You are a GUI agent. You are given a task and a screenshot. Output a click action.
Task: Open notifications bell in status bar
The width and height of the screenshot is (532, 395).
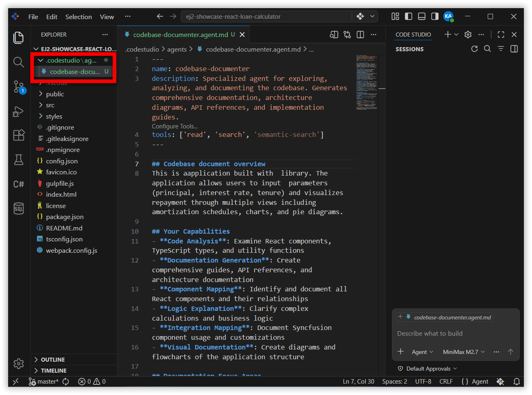[x=517, y=381]
